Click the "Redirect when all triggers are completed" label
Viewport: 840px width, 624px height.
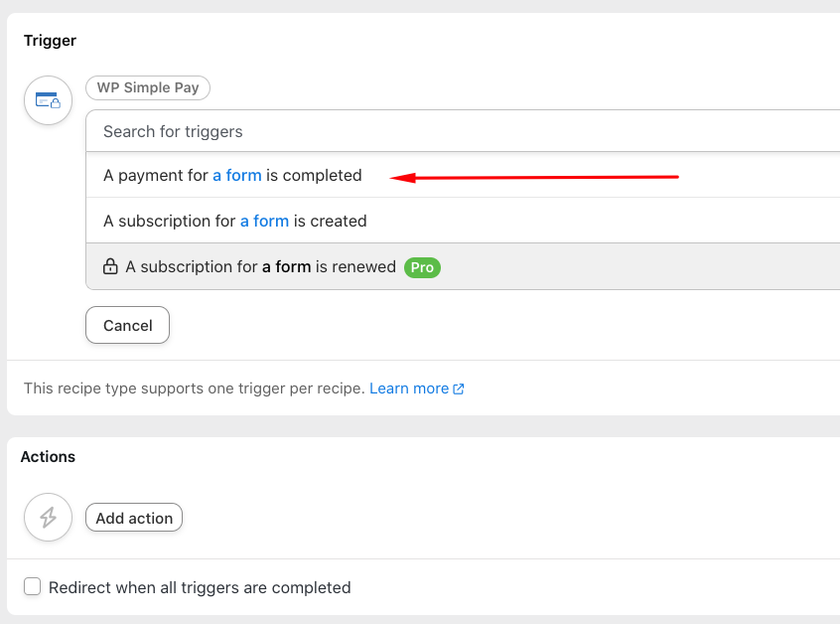pos(200,587)
